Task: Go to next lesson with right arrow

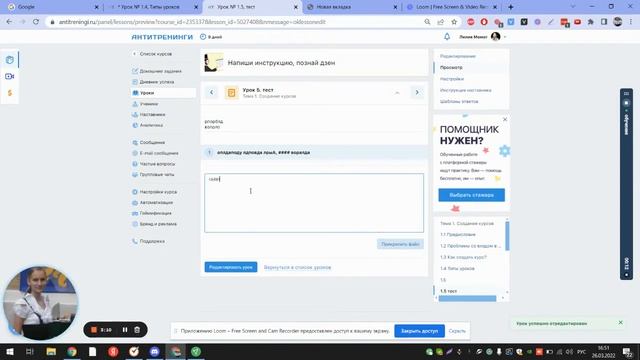Action: point(417,93)
